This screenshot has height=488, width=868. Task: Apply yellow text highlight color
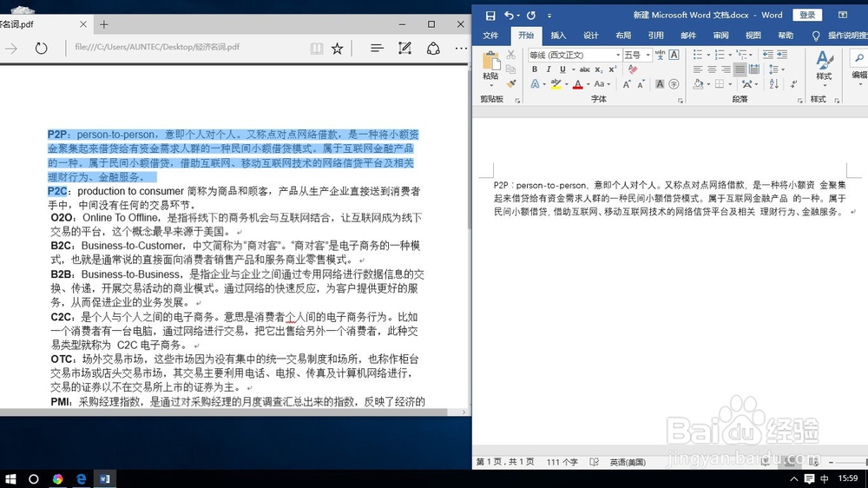coord(556,84)
